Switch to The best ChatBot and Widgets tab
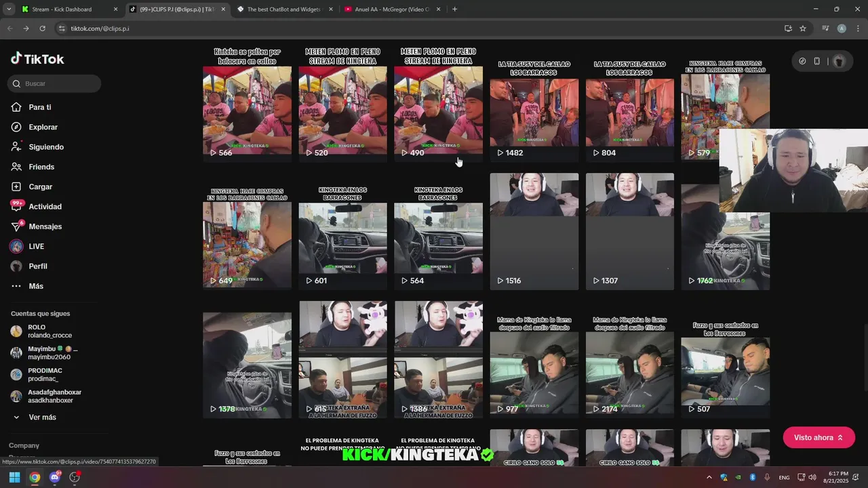This screenshot has height=488, width=868. [x=283, y=9]
